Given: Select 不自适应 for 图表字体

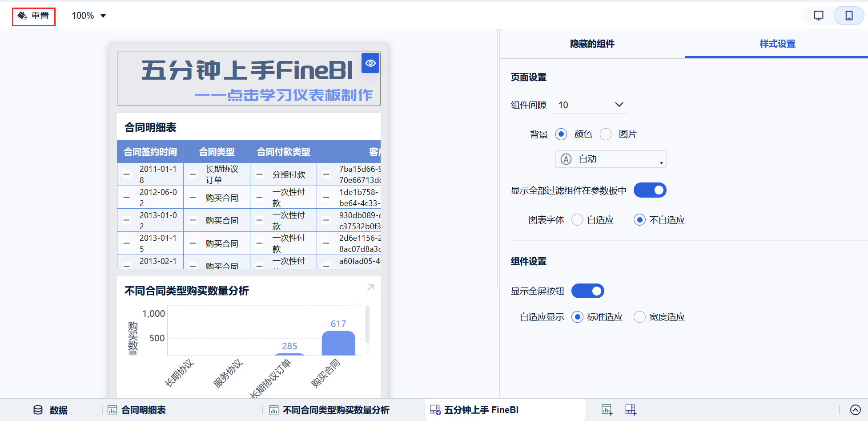Looking at the screenshot, I should point(639,220).
